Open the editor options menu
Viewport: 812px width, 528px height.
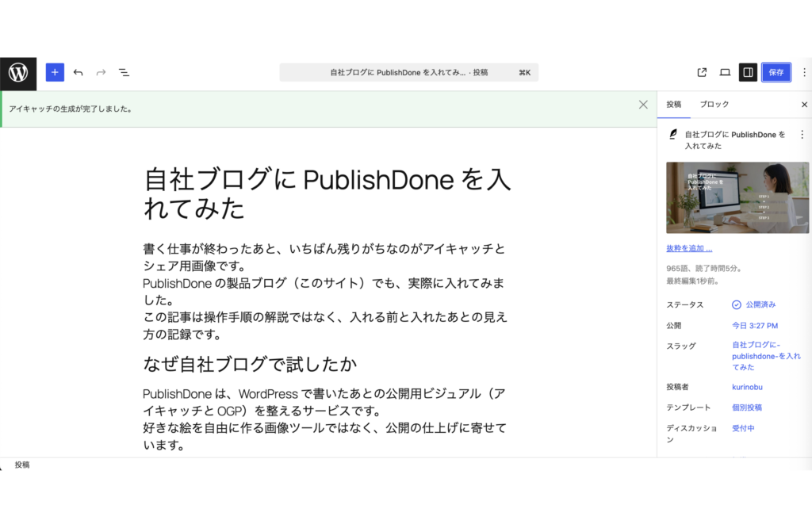804,72
